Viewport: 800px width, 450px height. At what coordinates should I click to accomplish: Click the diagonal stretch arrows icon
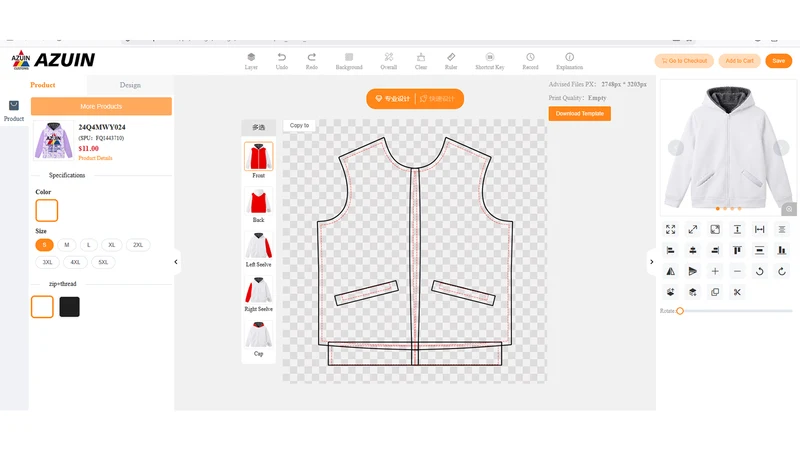(693, 230)
